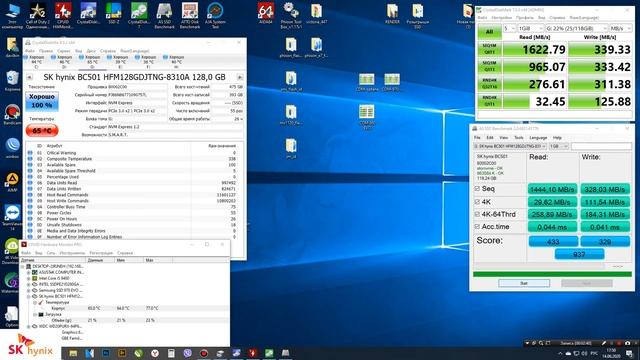
Task: Open the calculator from the taskbar
Action: [x=171, y=353]
